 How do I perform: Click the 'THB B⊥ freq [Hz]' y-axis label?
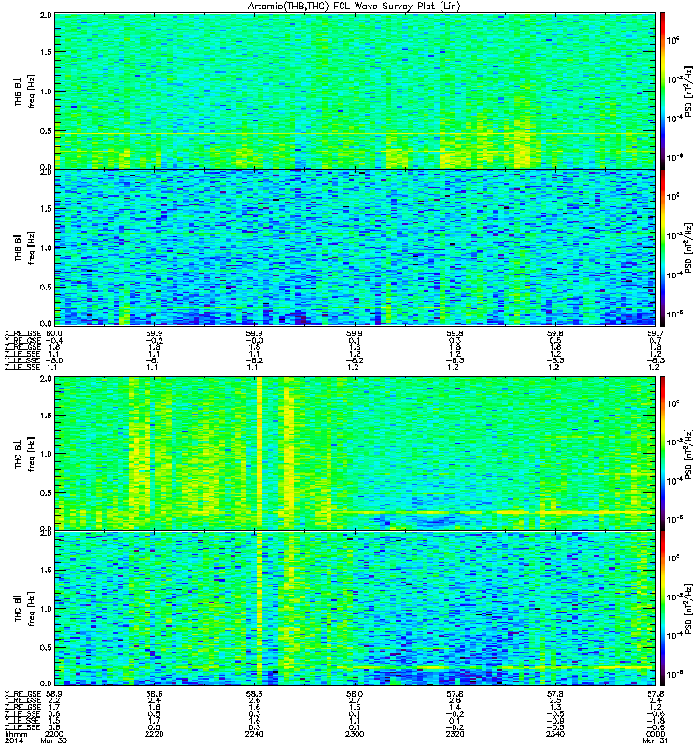point(25,92)
